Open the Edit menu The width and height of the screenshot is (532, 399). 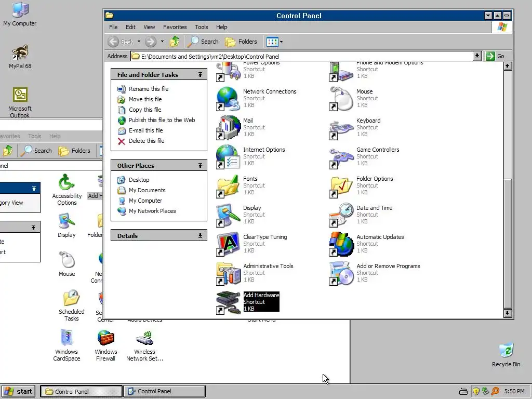130,27
